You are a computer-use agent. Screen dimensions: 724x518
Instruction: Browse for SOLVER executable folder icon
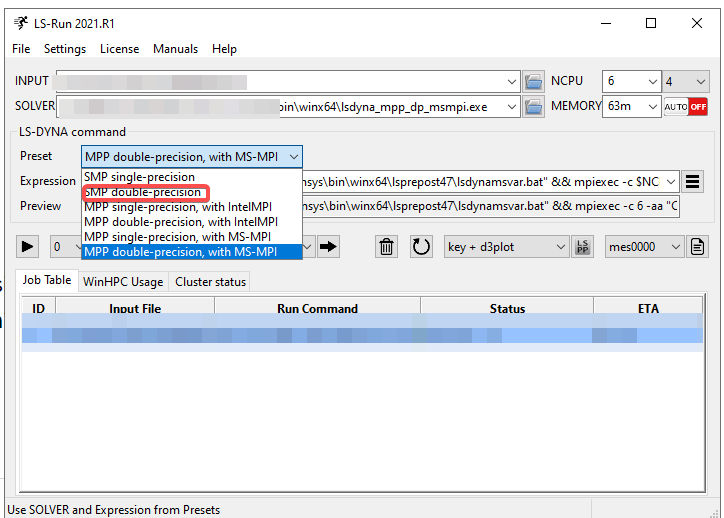coord(533,107)
